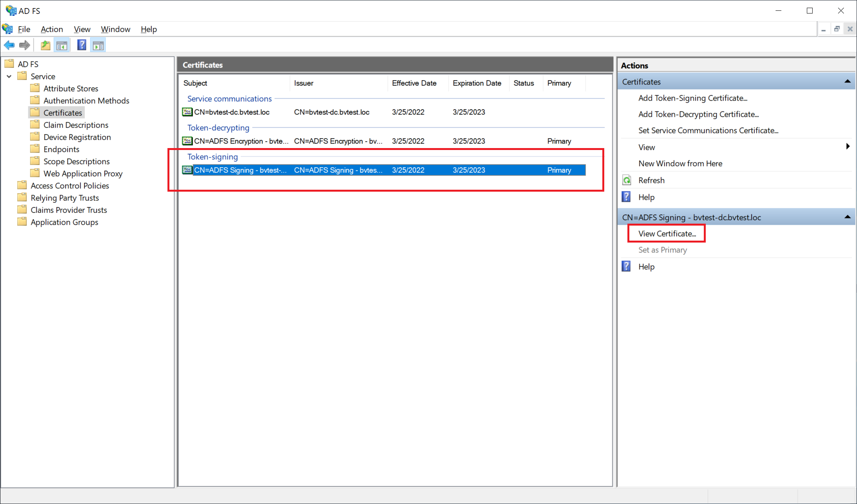Image resolution: width=857 pixels, height=504 pixels.
Task: Click Set Service Communications Certificate action
Action: pos(708,130)
